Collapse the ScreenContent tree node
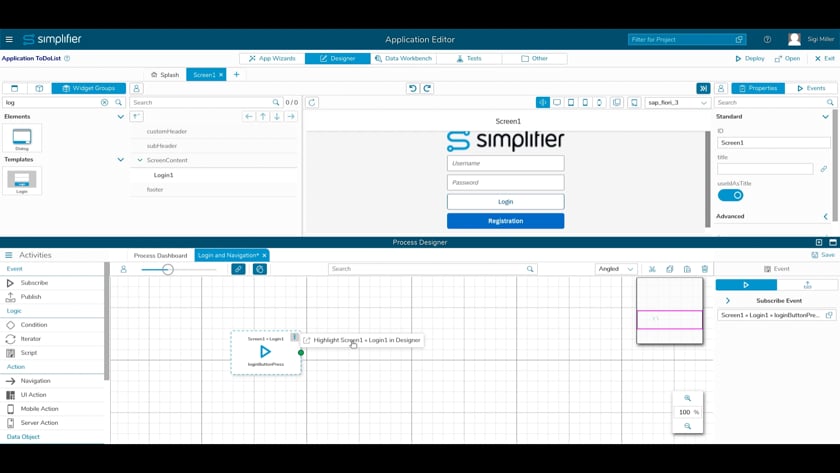 point(140,160)
